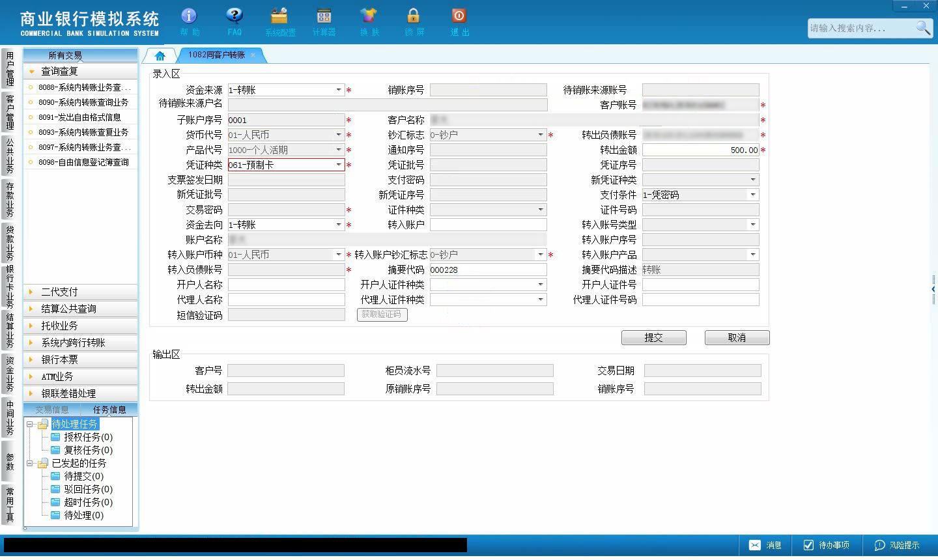Open the 客户管理 side tab
This screenshot has width=938, height=560.
(10, 112)
